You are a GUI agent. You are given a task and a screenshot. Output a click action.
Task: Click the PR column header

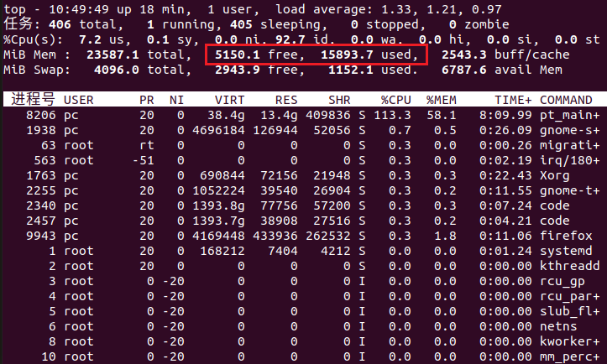147,100
